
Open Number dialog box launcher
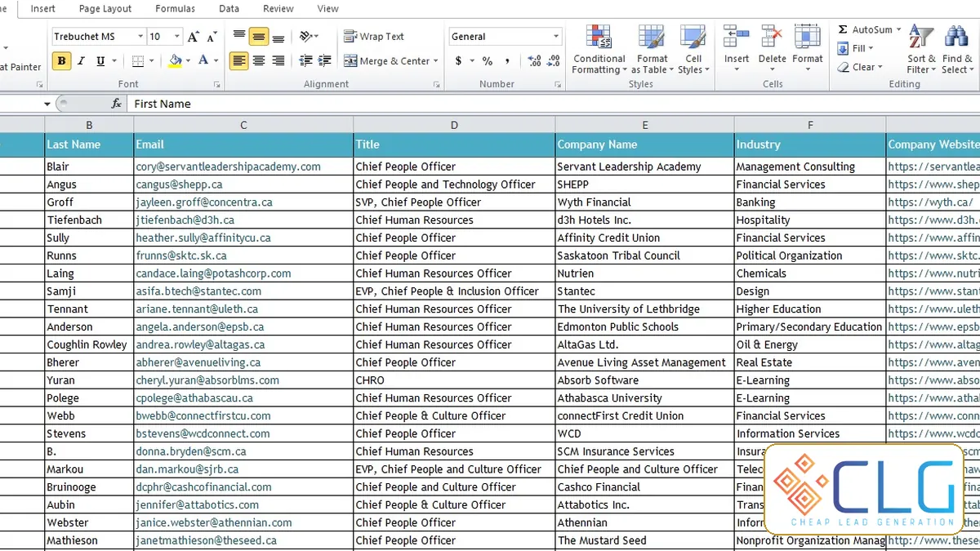coord(558,84)
